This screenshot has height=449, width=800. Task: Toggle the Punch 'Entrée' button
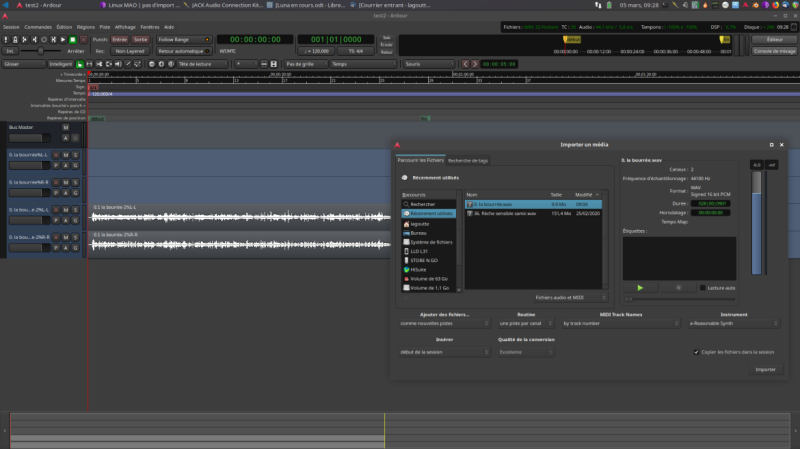120,39
